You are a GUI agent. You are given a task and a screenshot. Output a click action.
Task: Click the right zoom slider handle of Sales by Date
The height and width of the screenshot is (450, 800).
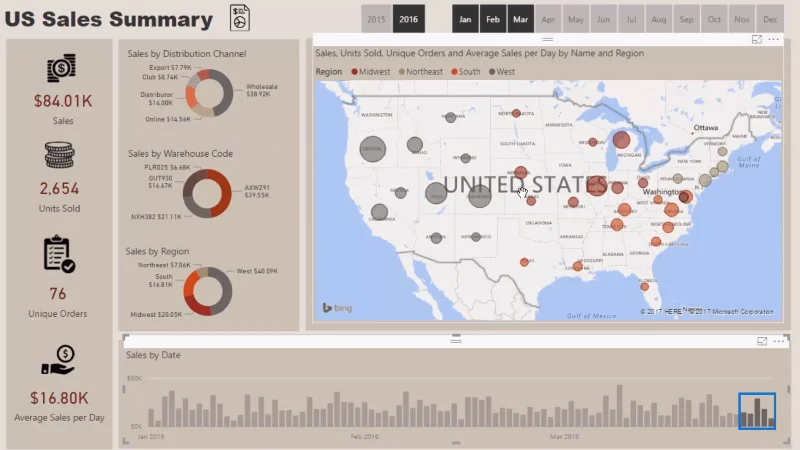point(788,390)
